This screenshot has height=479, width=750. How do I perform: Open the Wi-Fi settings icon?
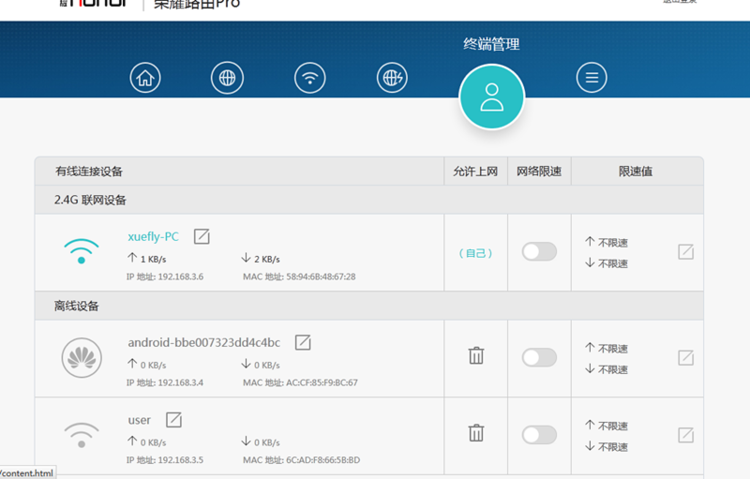[x=309, y=77]
